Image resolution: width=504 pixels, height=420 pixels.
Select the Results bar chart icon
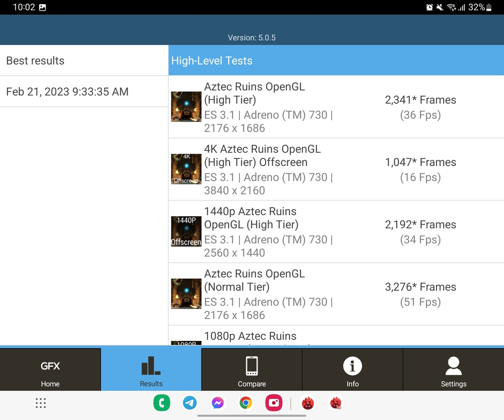[151, 366]
